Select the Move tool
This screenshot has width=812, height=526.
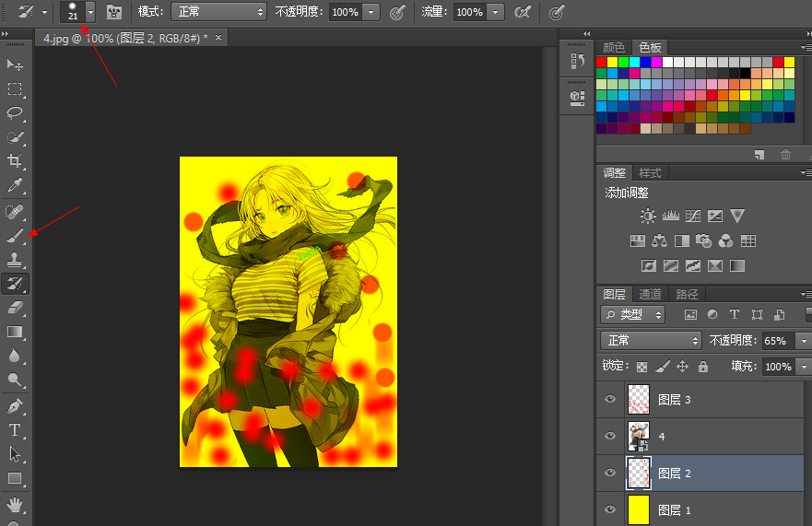[15, 64]
